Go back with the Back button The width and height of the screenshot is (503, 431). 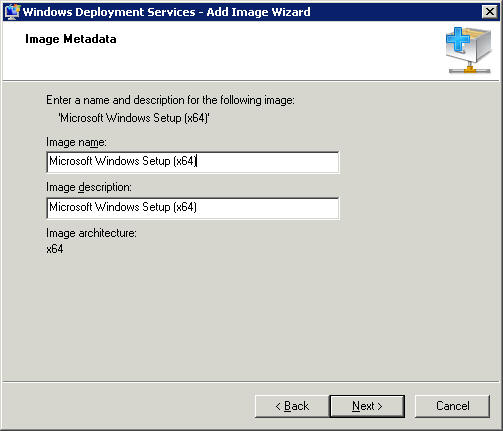pos(292,406)
